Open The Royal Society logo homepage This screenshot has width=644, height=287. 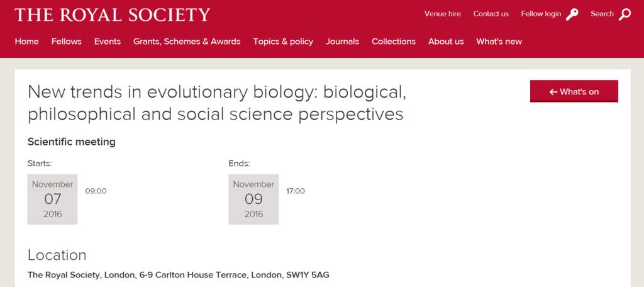click(112, 15)
